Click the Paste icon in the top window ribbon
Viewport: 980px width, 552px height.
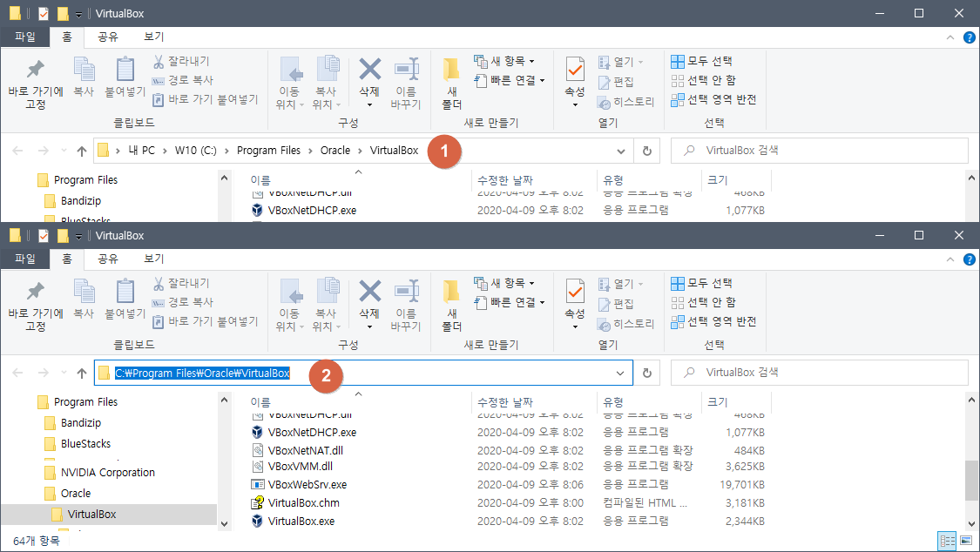pyautogui.click(x=125, y=69)
